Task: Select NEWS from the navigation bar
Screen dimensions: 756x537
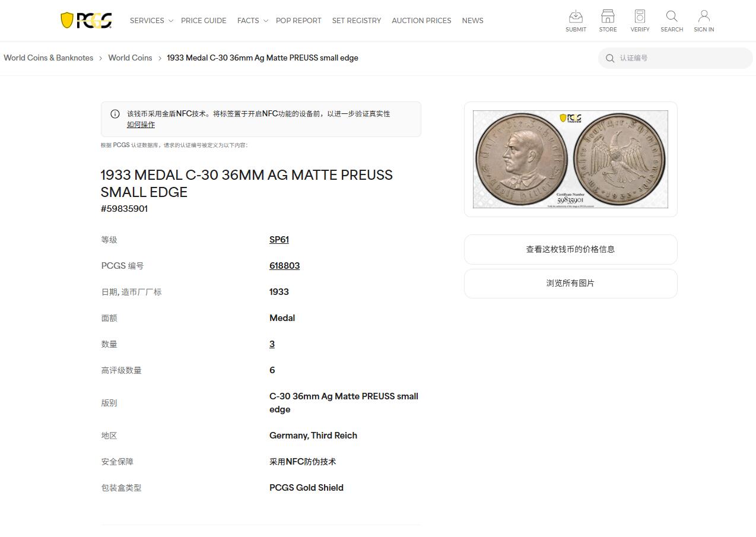Action: tap(472, 20)
